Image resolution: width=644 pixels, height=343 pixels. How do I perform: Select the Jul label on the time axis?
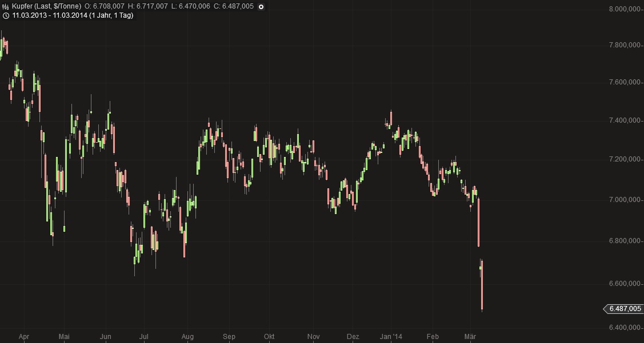[x=145, y=337]
